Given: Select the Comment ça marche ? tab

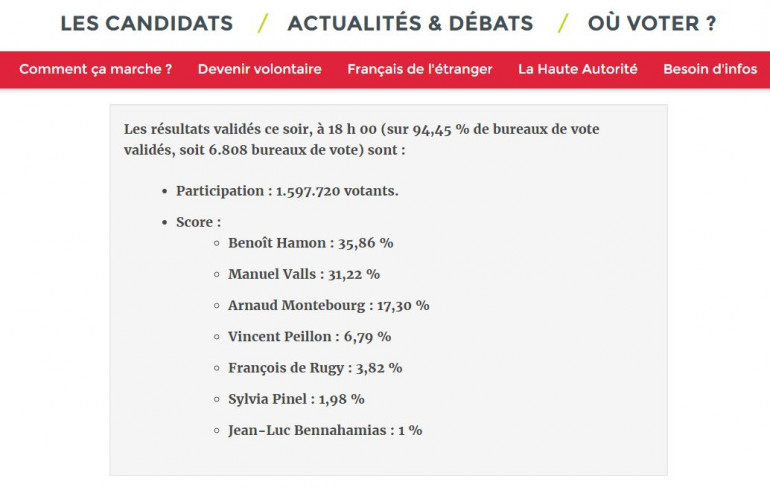Looking at the screenshot, I should [x=95, y=69].
